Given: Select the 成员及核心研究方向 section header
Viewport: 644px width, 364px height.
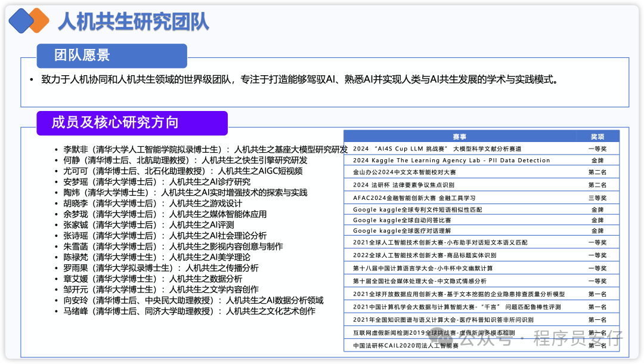Looking at the screenshot, I should pyautogui.click(x=132, y=122).
